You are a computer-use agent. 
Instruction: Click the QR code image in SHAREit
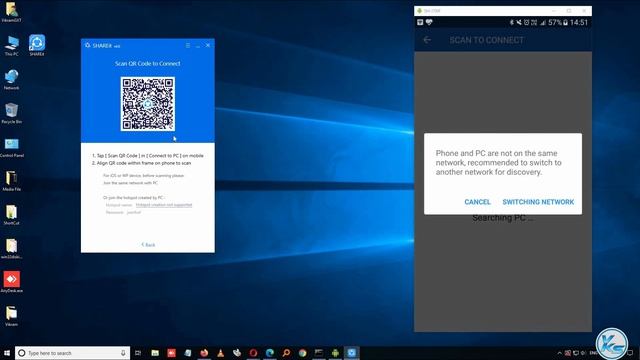tap(148, 104)
